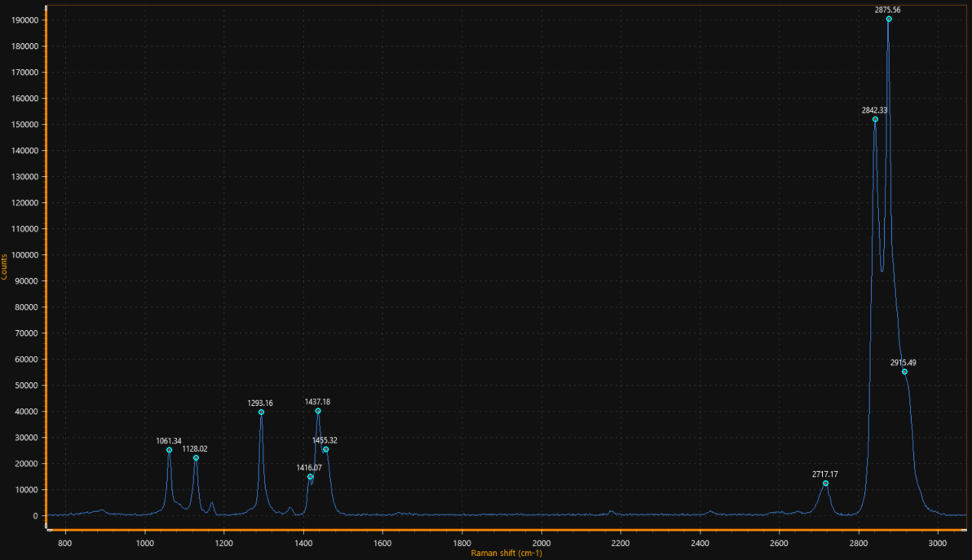The width and height of the screenshot is (972, 560).
Task: Click the 2842.33 peak label text
Action: [x=874, y=110]
